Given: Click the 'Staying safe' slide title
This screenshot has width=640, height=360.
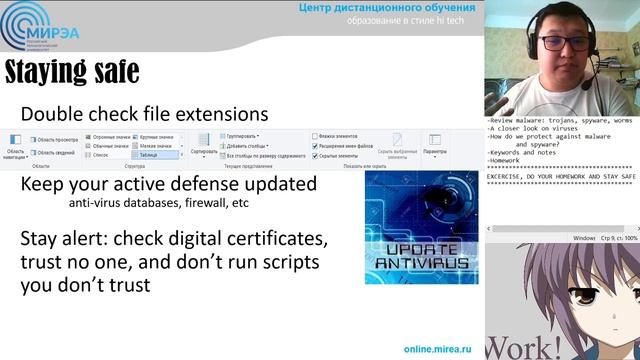Looking at the screenshot, I should point(72,72).
